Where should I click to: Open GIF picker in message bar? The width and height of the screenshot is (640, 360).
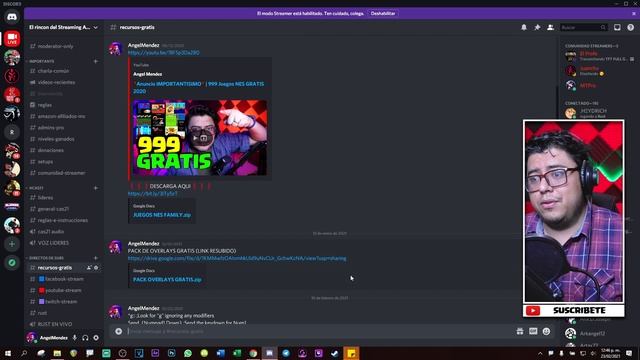pyautogui.click(x=533, y=331)
